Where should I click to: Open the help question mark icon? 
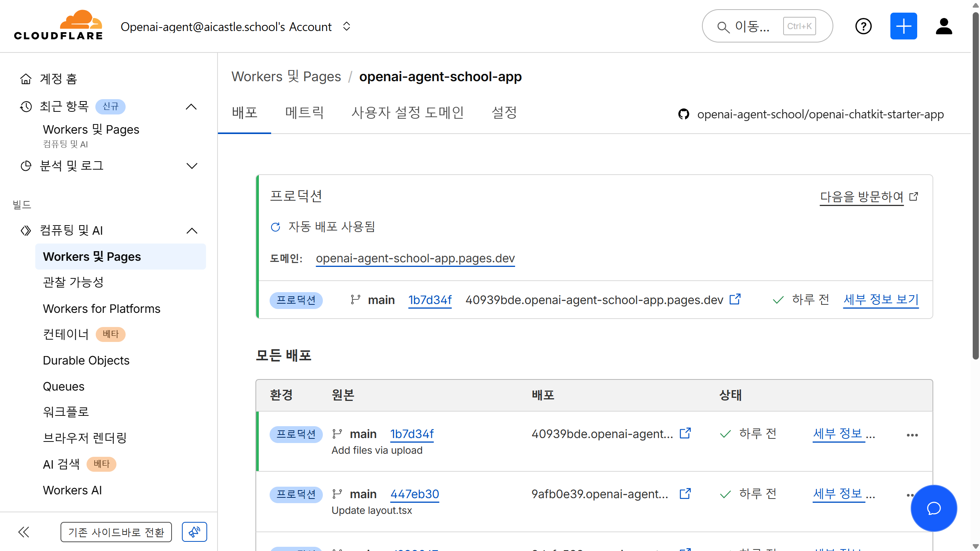(863, 26)
